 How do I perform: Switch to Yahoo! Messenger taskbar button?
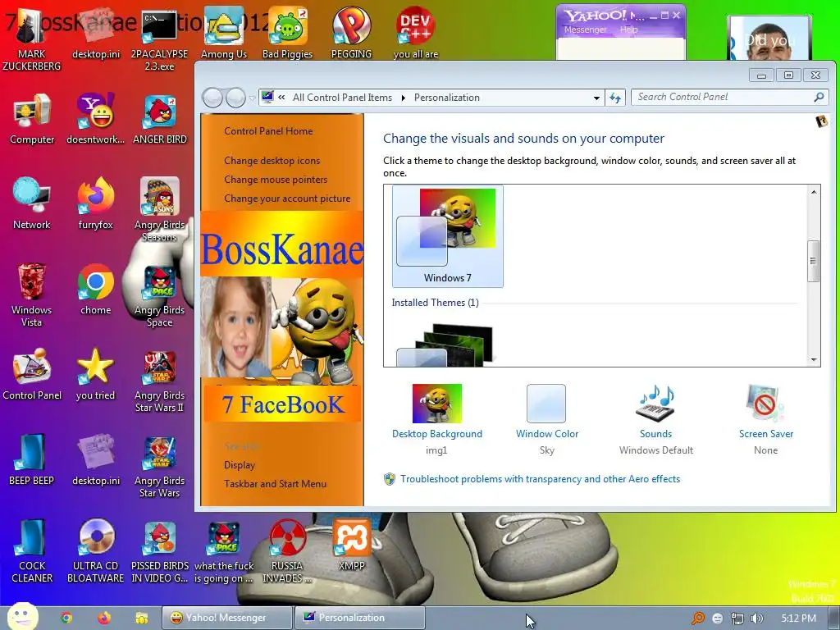click(x=228, y=618)
